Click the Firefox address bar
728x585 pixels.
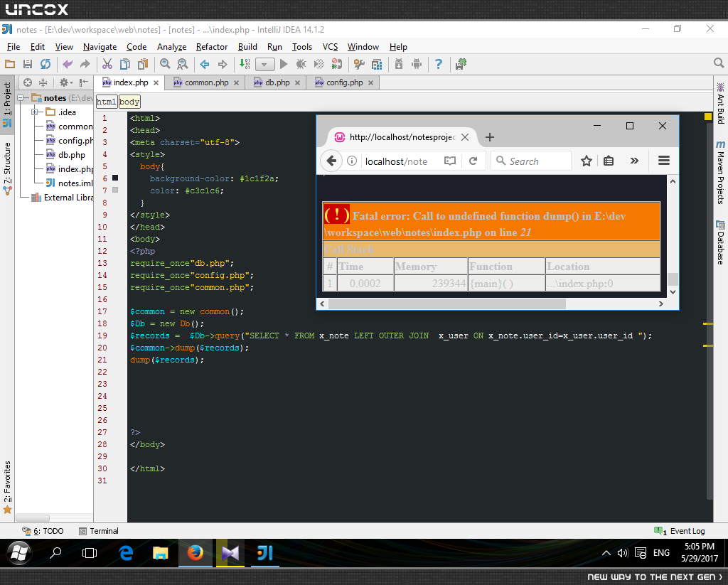(x=396, y=161)
